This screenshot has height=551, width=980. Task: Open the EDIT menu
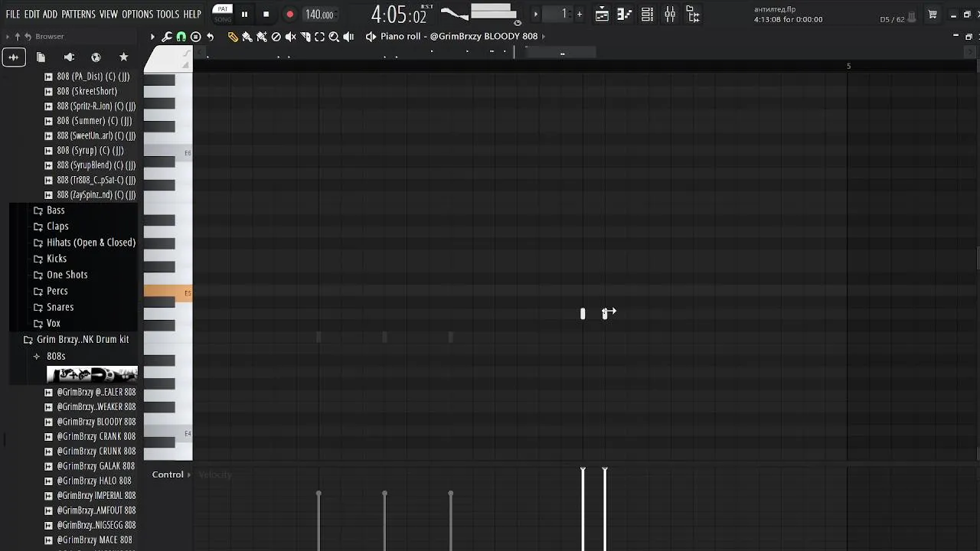click(32, 15)
